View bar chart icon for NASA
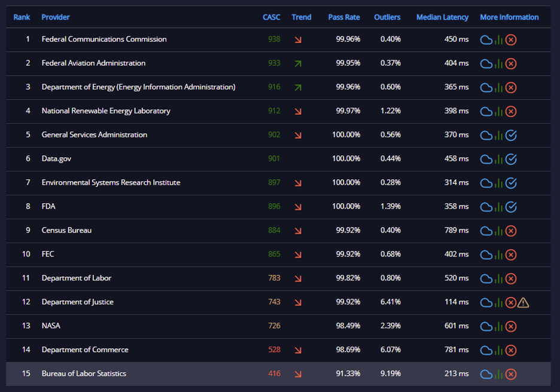 click(498, 327)
